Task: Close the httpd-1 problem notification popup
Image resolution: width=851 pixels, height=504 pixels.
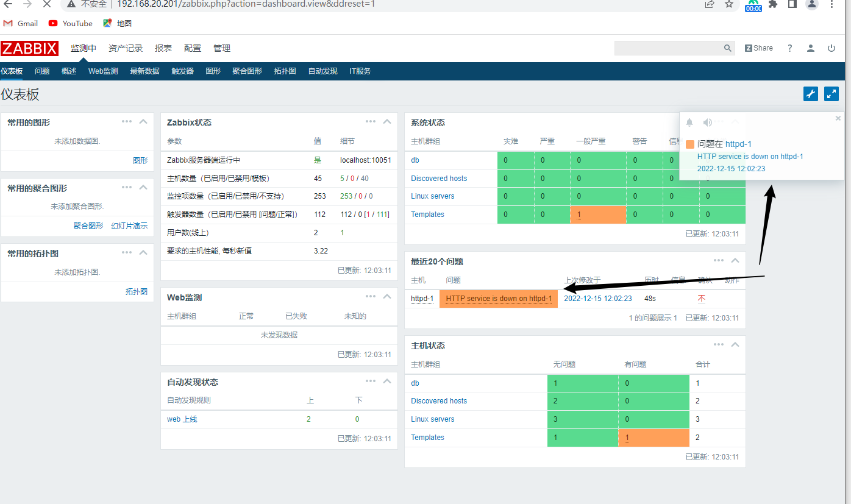Action: [x=838, y=118]
